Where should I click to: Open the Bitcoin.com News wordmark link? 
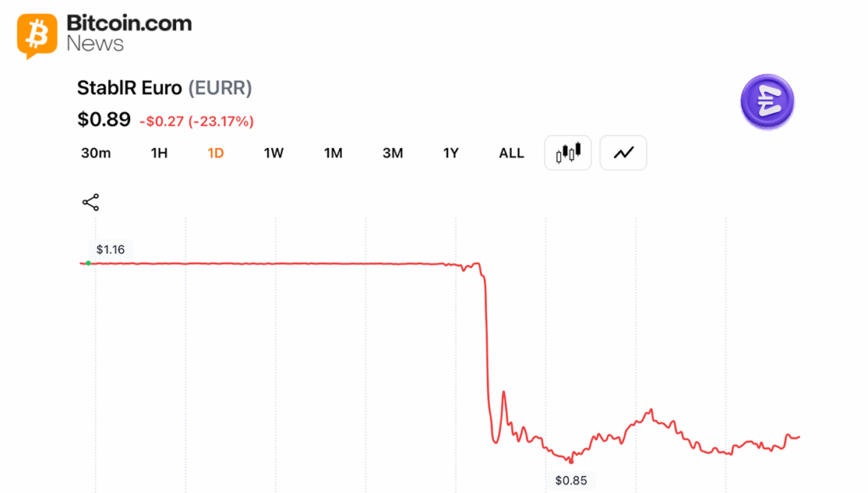[x=129, y=33]
